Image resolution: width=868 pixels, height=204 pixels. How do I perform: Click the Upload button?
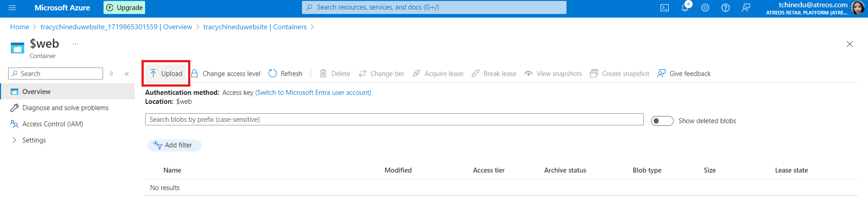click(x=166, y=74)
